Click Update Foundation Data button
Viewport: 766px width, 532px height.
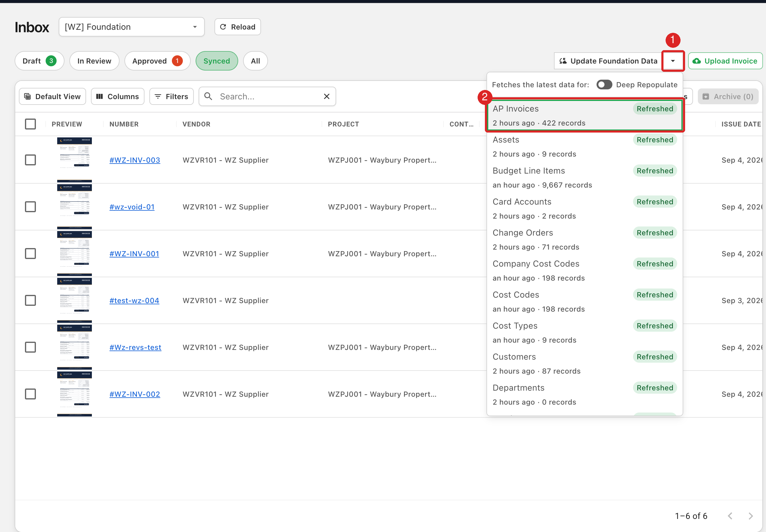click(x=608, y=61)
